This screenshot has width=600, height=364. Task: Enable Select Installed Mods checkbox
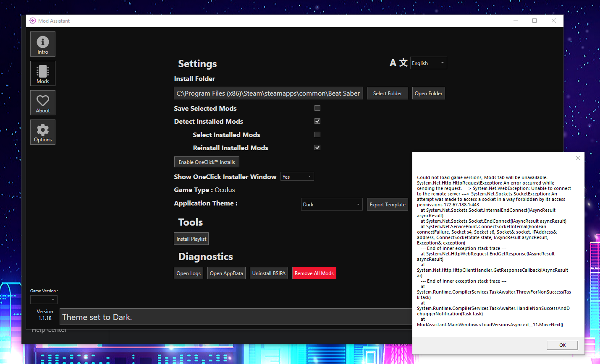point(317,135)
